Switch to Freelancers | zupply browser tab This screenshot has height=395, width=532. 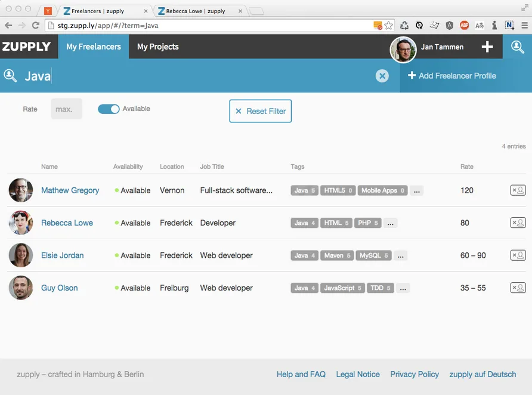tap(105, 11)
